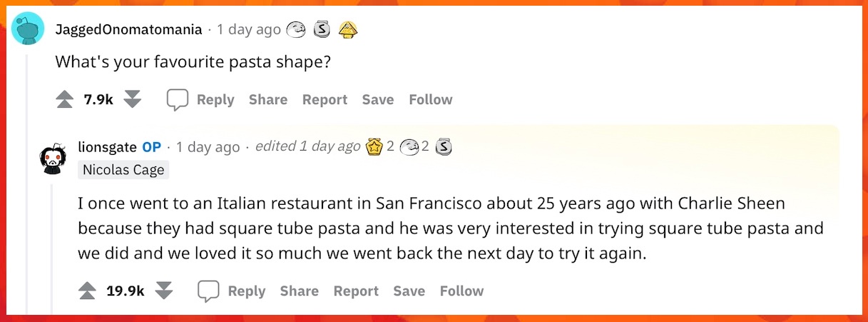Save JaggedOnomatomania's comment
868x322 pixels.
pos(378,100)
